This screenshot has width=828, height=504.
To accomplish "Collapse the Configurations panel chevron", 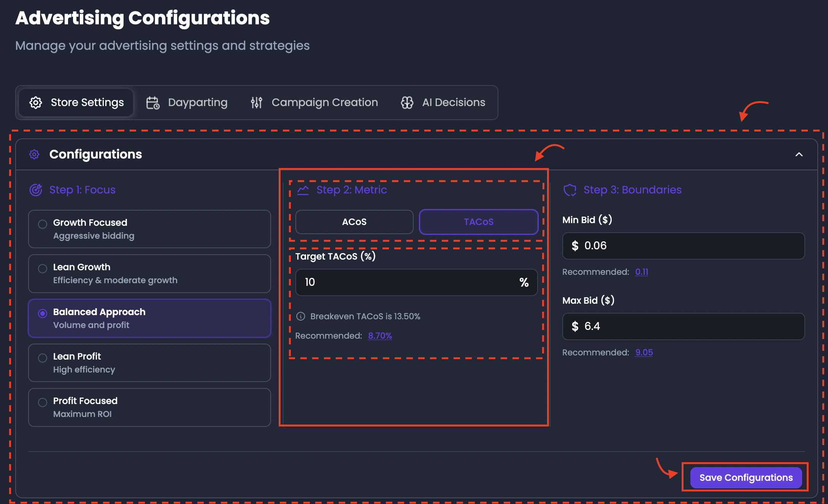I will coord(799,154).
